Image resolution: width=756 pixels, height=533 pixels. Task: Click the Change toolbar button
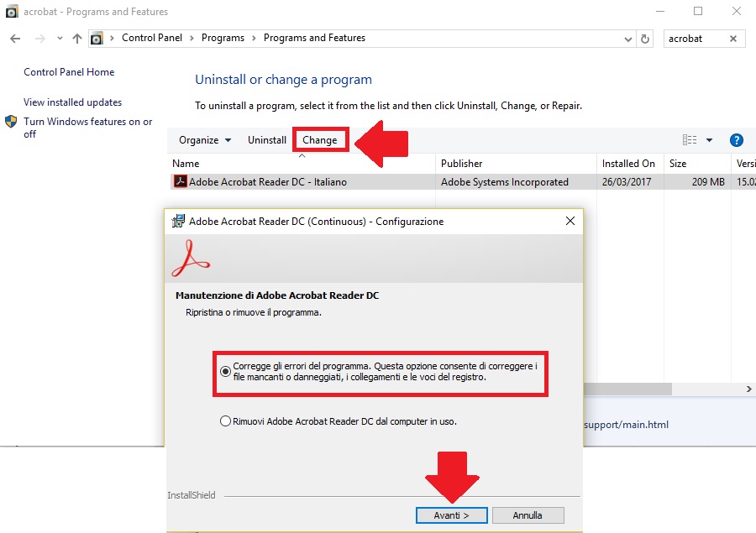click(x=320, y=140)
